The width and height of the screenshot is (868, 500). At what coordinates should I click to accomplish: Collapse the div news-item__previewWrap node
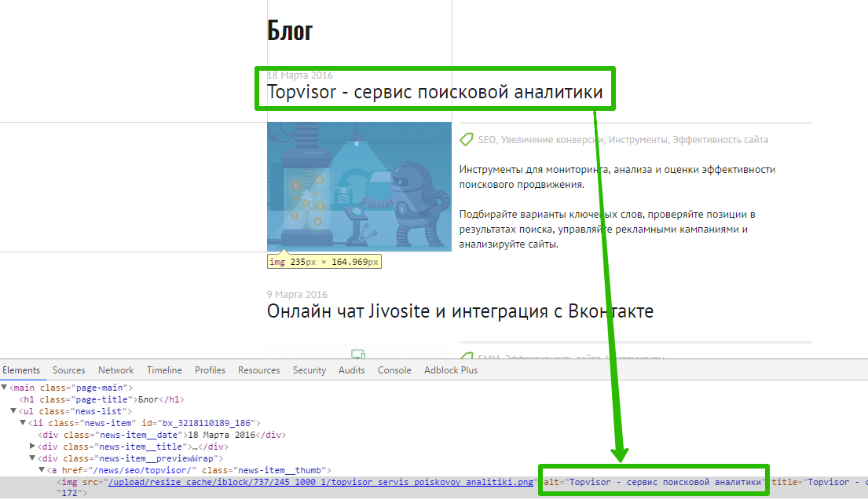tap(32, 458)
